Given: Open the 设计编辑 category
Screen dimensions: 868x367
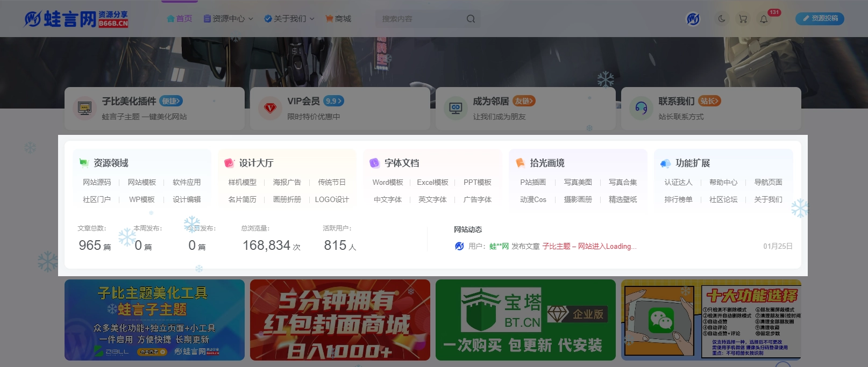Looking at the screenshot, I should pos(187,199).
